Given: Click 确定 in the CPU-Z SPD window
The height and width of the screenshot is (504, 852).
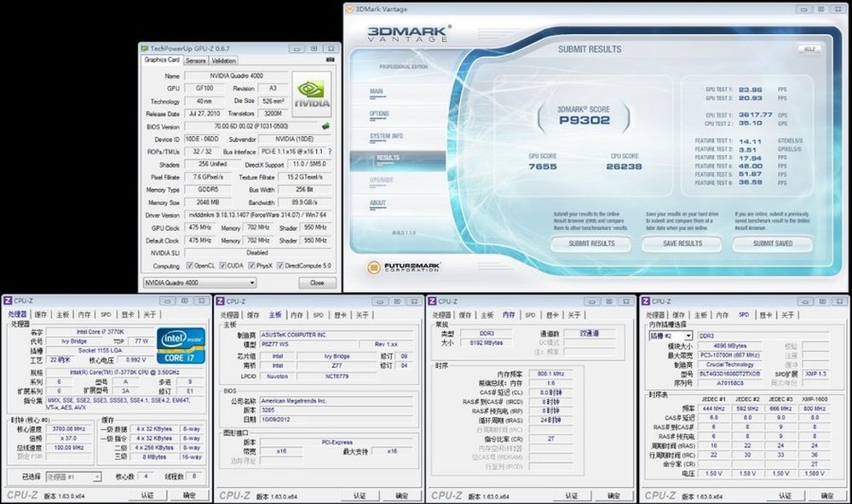Looking at the screenshot, I should pyautogui.click(x=827, y=495).
